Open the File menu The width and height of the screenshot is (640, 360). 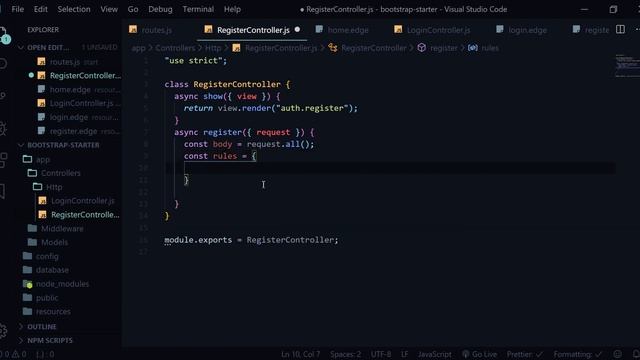tap(18, 9)
